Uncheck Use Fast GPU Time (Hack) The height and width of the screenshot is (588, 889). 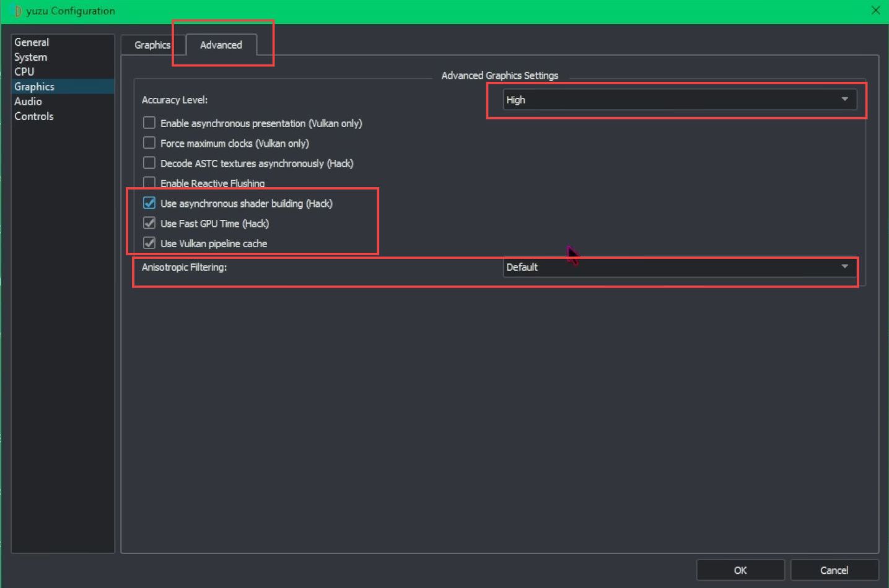tap(149, 223)
